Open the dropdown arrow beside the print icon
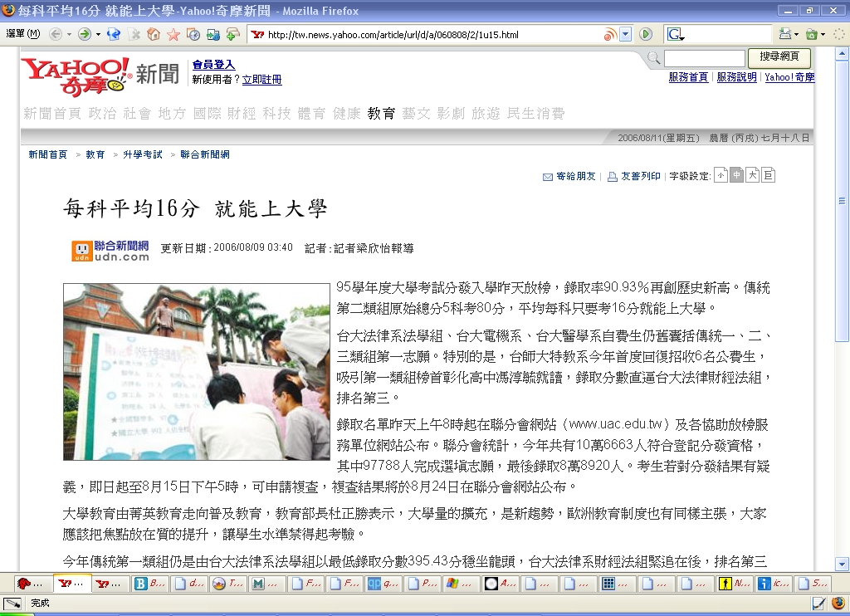 click(796, 35)
